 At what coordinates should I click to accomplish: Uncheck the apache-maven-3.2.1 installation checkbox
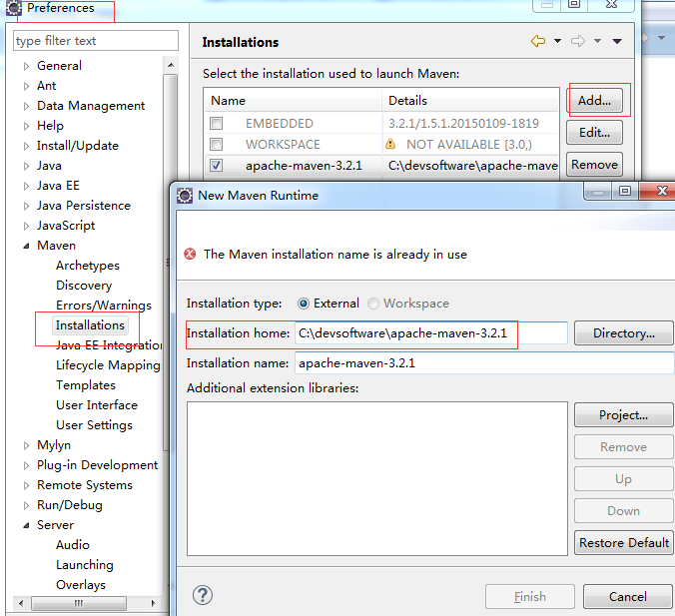[x=216, y=166]
